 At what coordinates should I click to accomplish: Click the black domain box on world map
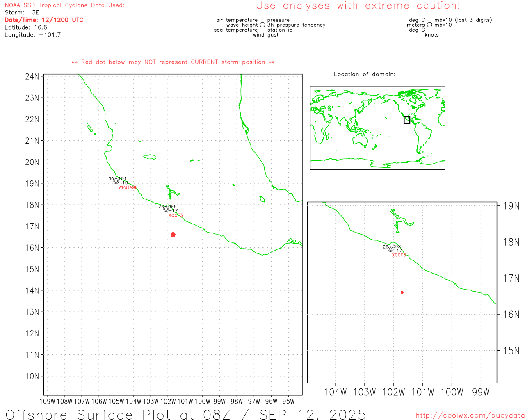[407, 120]
